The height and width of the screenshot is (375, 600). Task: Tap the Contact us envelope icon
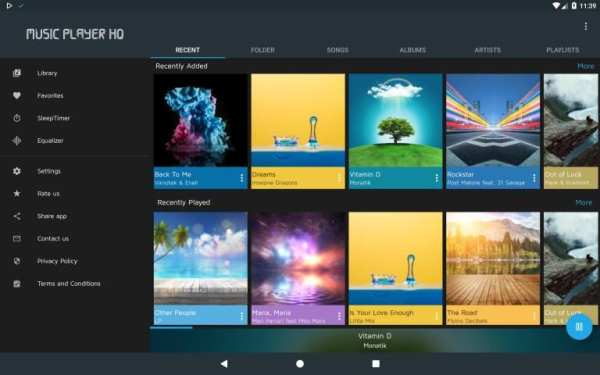point(17,238)
